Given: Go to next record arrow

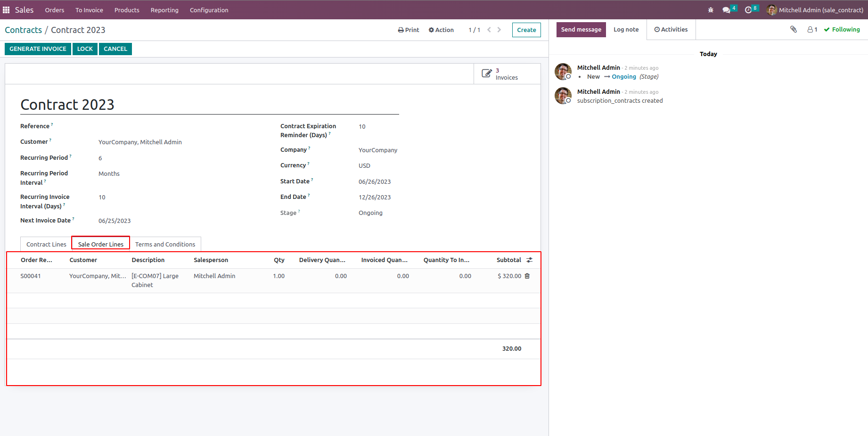Looking at the screenshot, I should [x=499, y=30].
